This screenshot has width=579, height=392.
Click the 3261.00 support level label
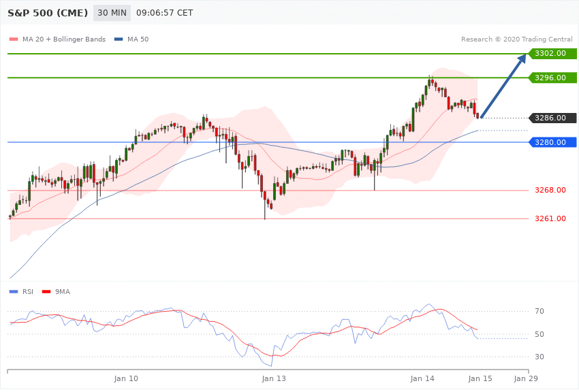[550, 218]
